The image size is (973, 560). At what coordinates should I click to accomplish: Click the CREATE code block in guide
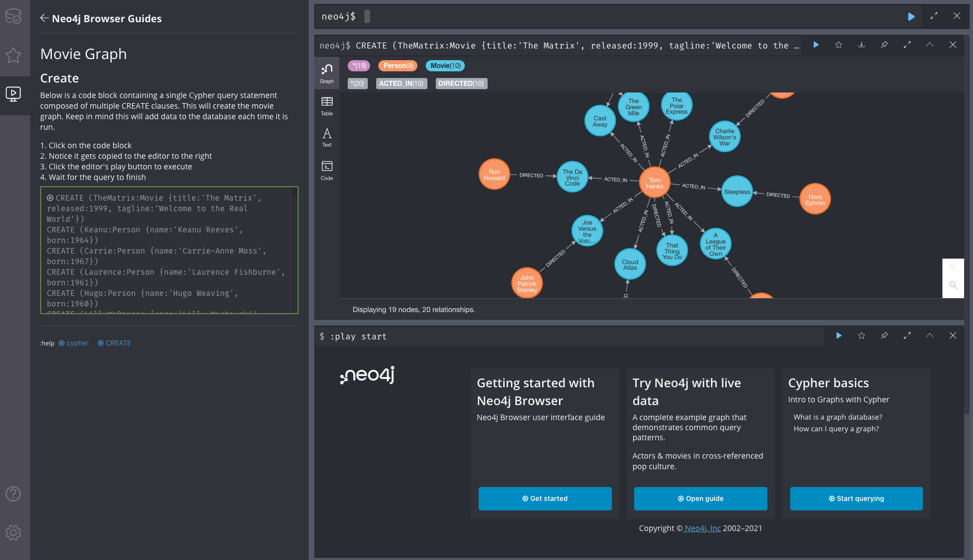(x=169, y=250)
